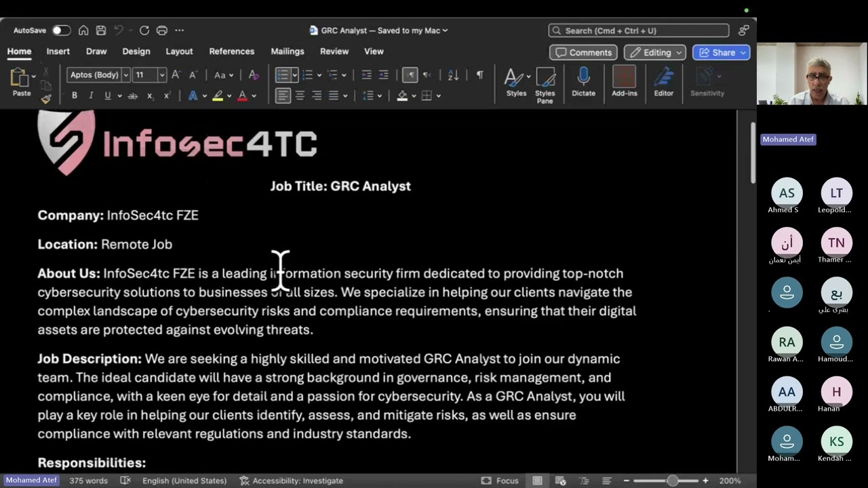Apply superscript formatting
868x488 pixels.
[166, 96]
